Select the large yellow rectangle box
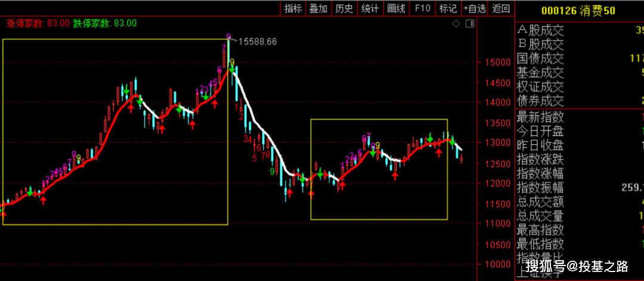644x281 pixels. pos(115,132)
